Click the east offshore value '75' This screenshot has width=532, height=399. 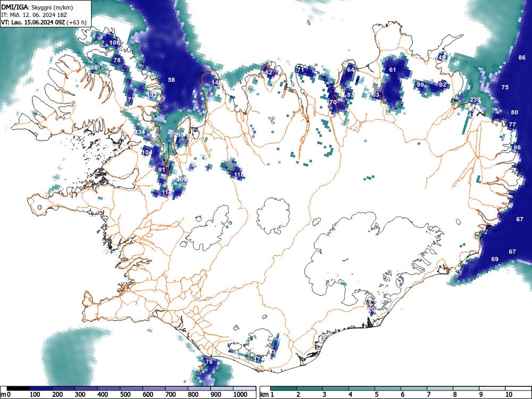pos(505,87)
